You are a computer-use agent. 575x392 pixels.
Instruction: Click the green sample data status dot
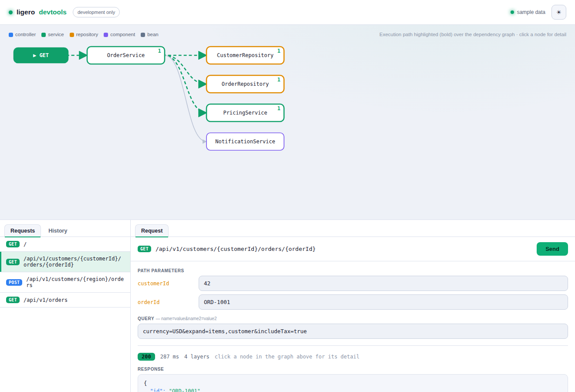click(512, 12)
